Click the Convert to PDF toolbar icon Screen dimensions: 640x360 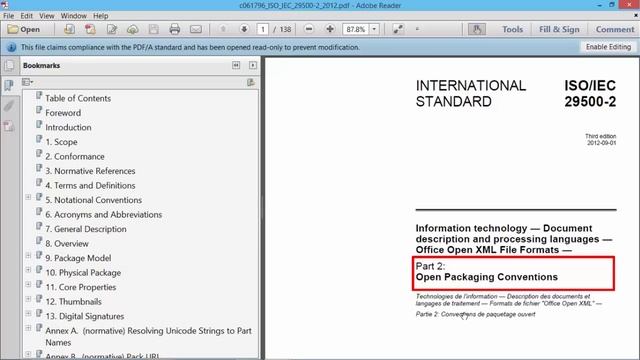pos(90,29)
